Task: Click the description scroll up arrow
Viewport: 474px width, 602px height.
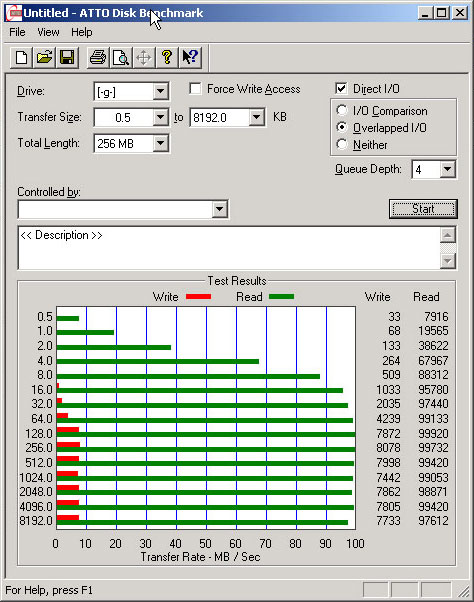Action: [x=448, y=235]
